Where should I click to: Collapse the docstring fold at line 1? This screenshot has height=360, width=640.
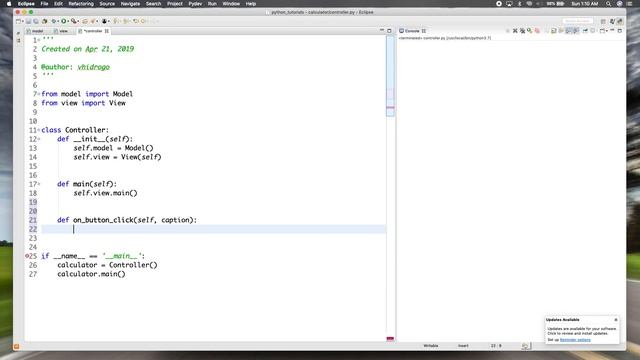pos(39,40)
